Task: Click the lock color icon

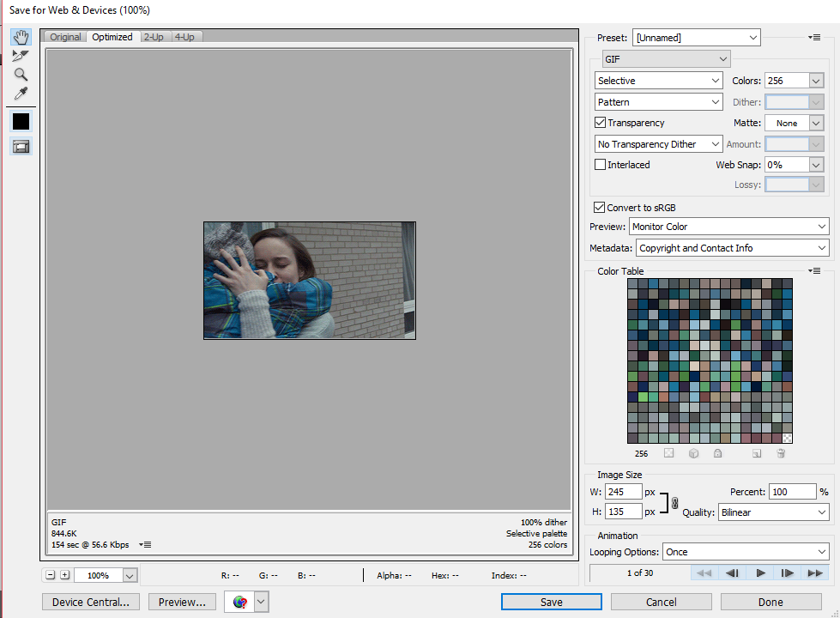Action: (717, 453)
